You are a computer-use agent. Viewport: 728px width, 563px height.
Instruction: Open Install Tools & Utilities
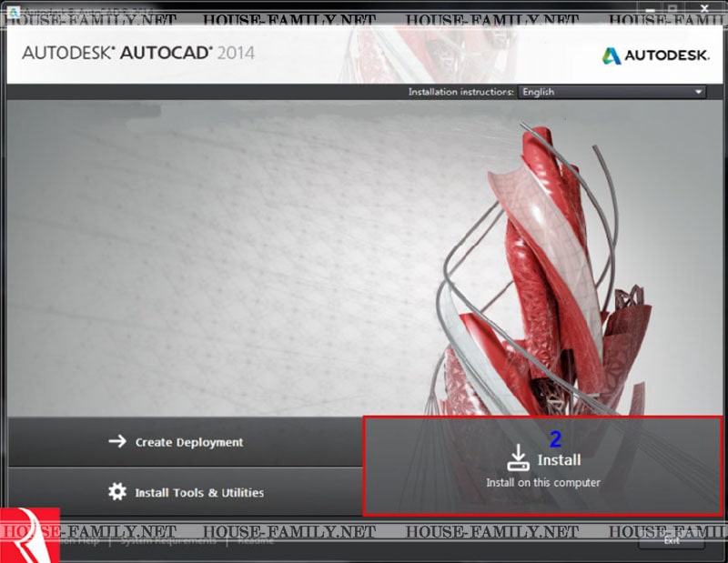pos(186,492)
